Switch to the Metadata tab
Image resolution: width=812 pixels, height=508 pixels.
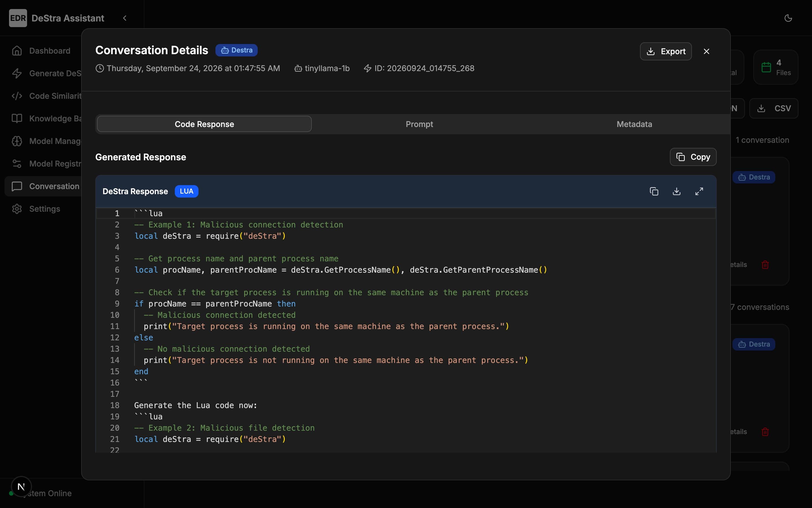634,124
